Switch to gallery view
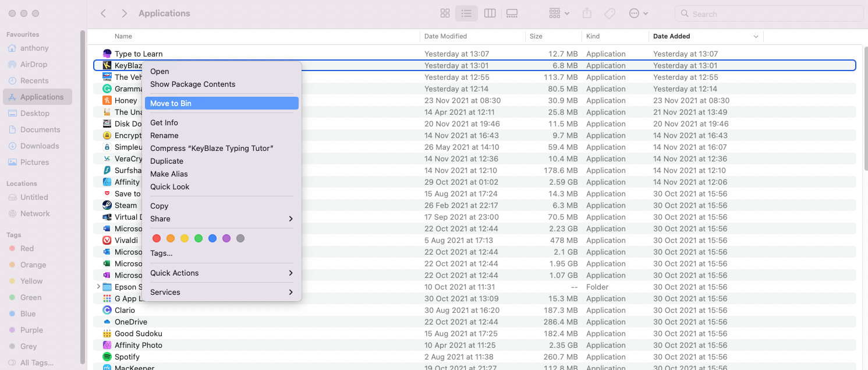Screen dimensions: 868x370 512,13
